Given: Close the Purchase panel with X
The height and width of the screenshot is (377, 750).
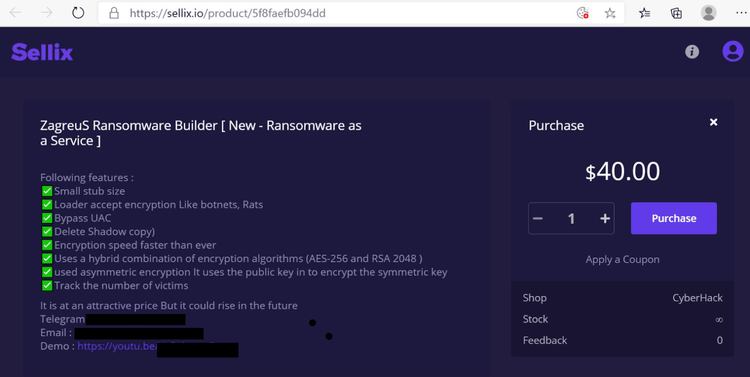Looking at the screenshot, I should (x=714, y=122).
